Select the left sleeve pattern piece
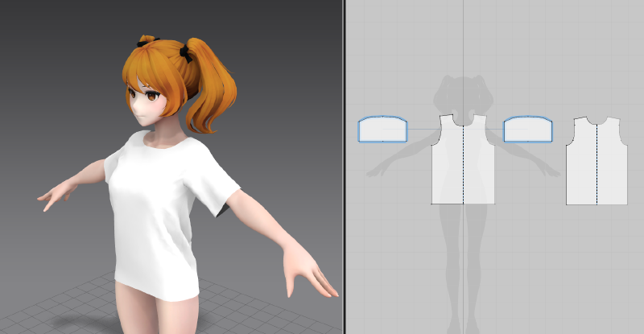 click(x=382, y=130)
